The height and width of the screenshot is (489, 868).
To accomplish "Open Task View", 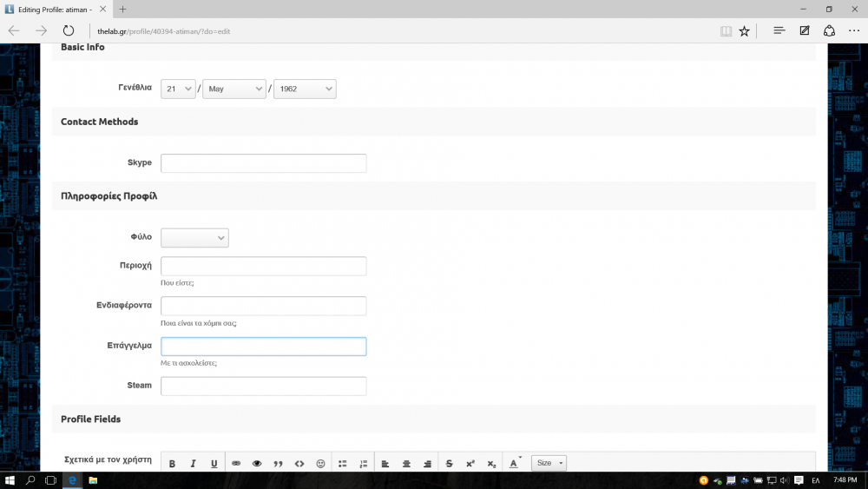I will pos(50,480).
